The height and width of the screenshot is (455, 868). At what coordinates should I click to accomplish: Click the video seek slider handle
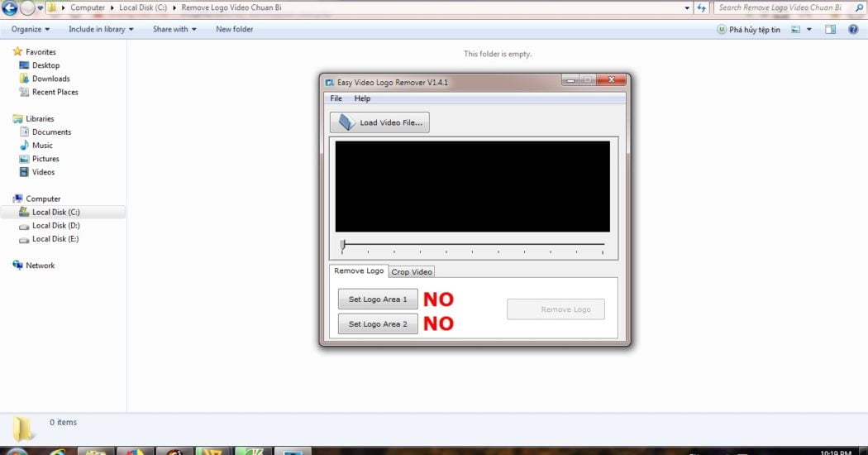click(x=343, y=244)
